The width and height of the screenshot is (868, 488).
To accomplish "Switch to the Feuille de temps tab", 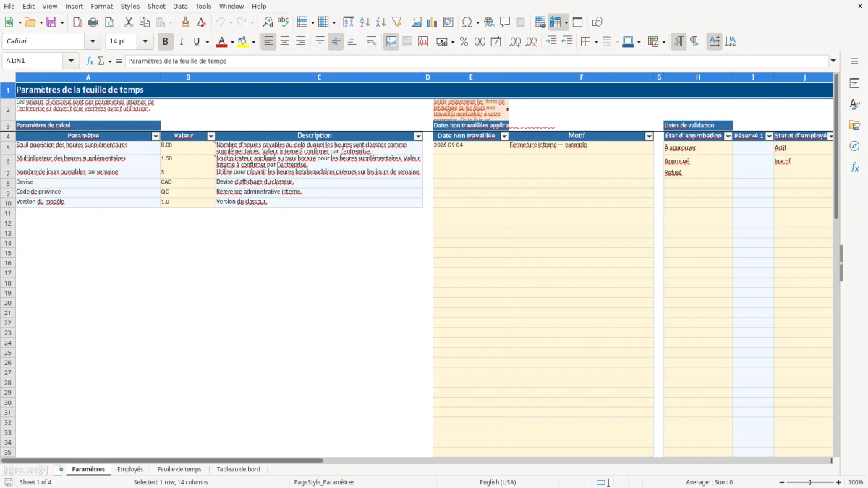I will [x=179, y=469].
